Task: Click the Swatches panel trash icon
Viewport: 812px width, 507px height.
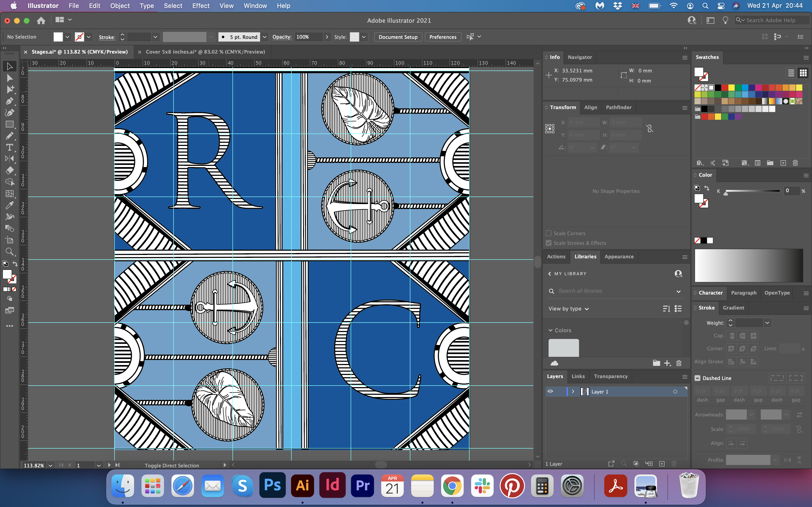Action: 795,163
